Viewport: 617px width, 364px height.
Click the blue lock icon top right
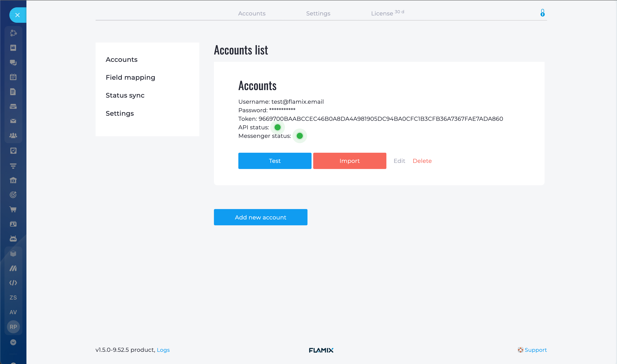(542, 13)
